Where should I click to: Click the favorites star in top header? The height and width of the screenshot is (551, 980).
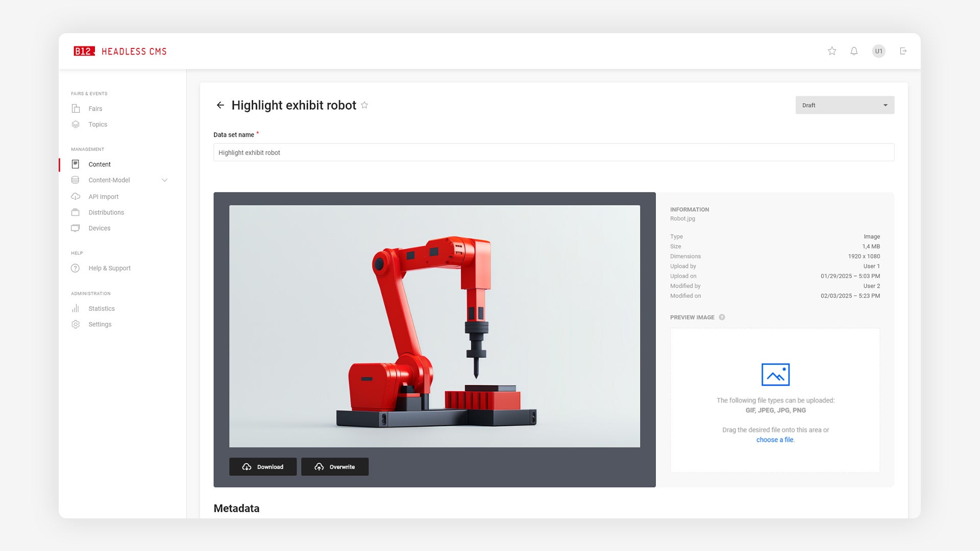[832, 51]
